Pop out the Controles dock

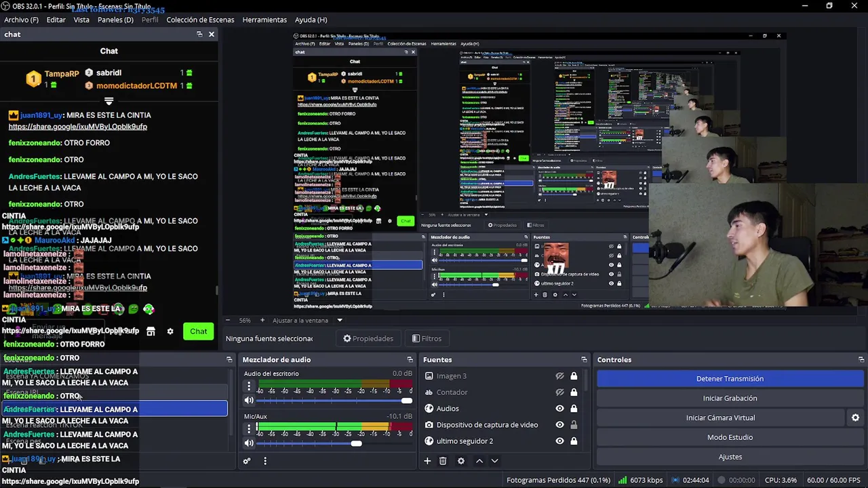[x=861, y=360]
